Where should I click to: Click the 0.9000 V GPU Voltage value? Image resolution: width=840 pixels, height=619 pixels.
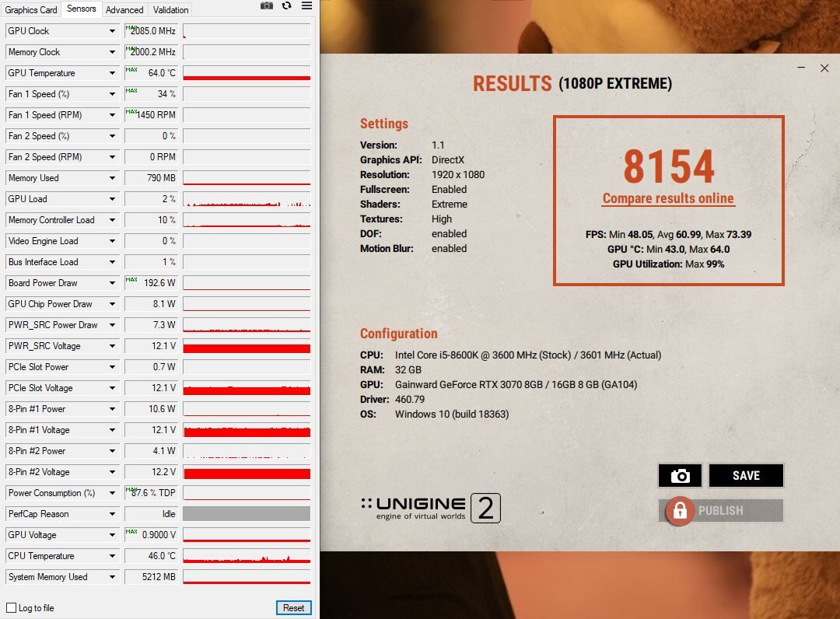click(151, 535)
